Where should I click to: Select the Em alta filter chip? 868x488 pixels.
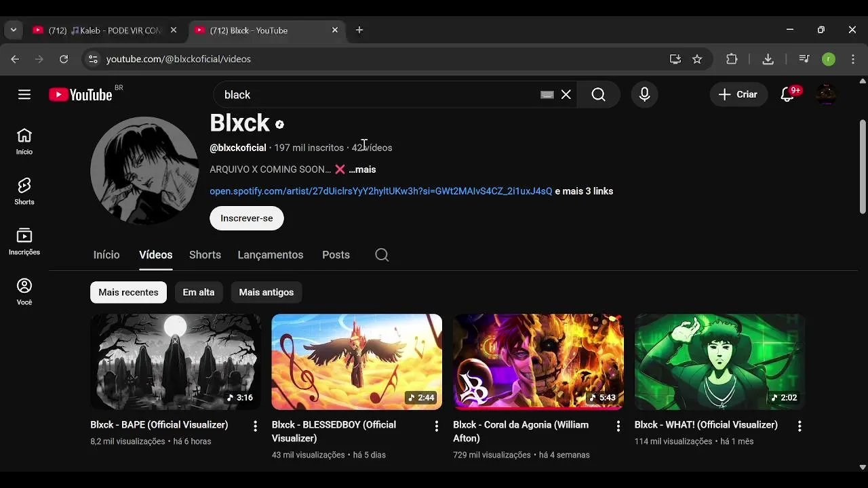click(x=199, y=292)
